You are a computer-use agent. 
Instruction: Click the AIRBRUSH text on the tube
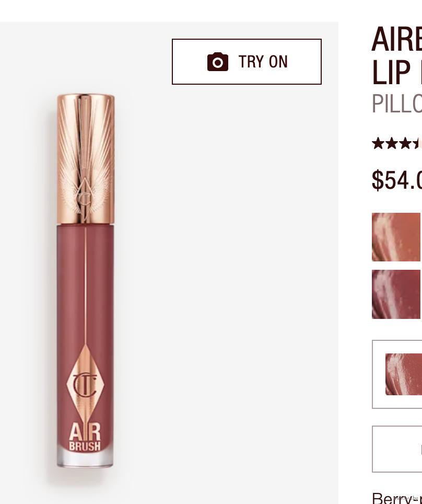pyautogui.click(x=85, y=437)
